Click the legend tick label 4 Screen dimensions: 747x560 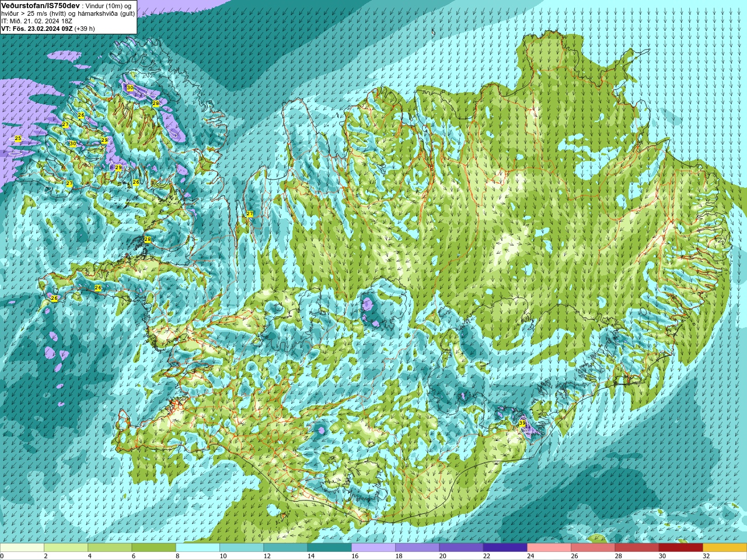(x=89, y=556)
